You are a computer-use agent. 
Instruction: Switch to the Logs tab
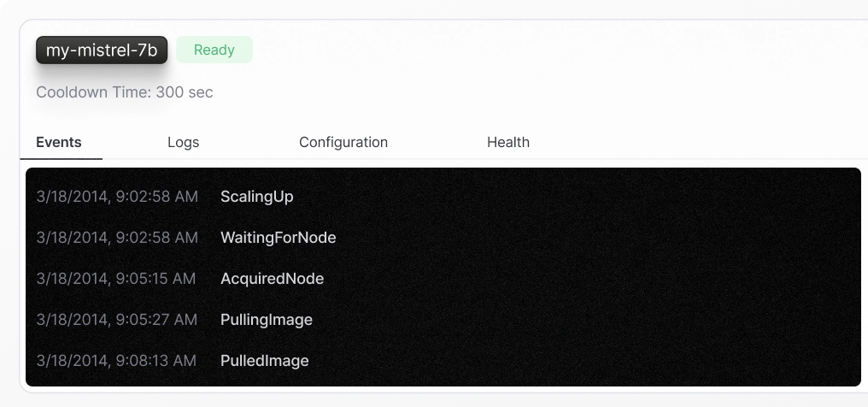[183, 142]
